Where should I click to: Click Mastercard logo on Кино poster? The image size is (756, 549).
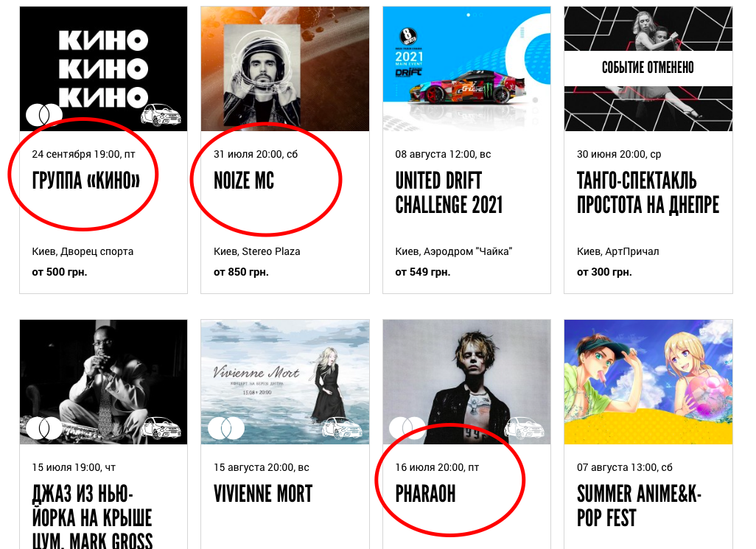click(x=44, y=114)
